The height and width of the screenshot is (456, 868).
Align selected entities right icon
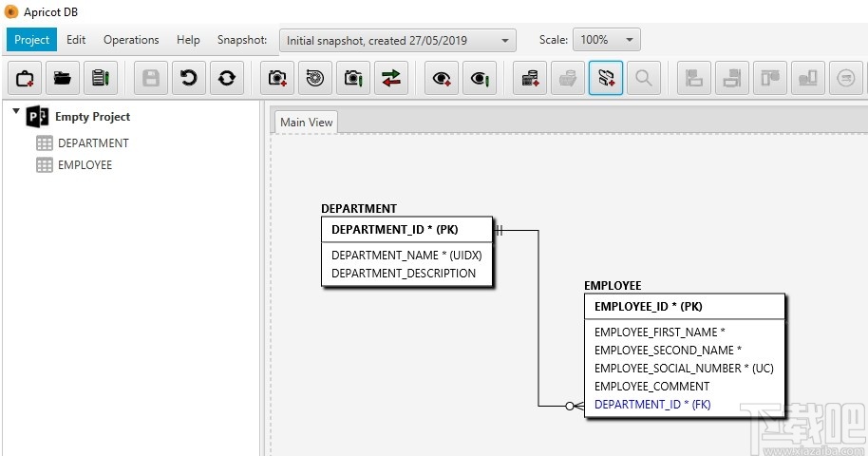tap(732, 78)
